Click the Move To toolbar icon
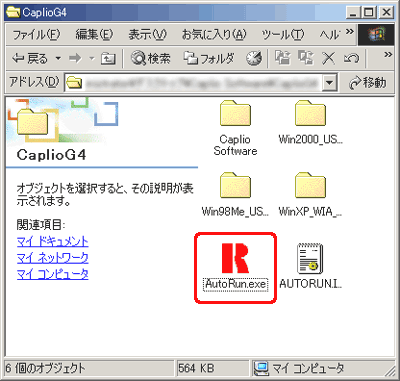The image size is (400, 381). 283,58
